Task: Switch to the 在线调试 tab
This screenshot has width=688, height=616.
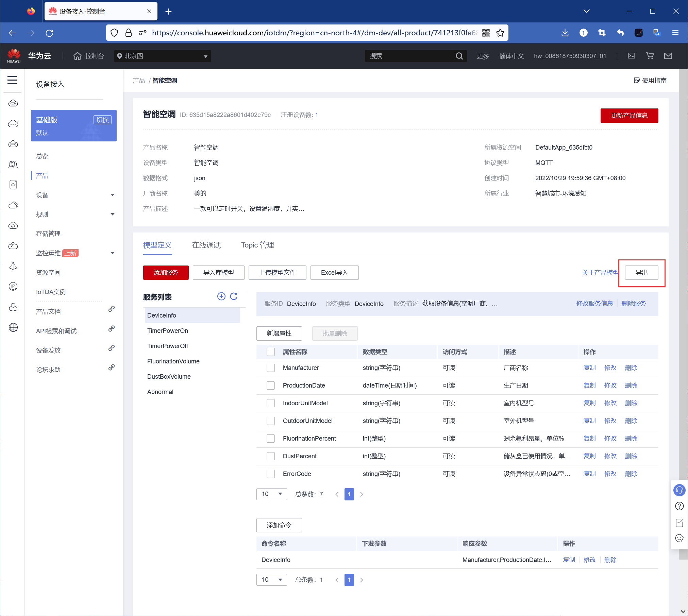Action: pos(206,245)
